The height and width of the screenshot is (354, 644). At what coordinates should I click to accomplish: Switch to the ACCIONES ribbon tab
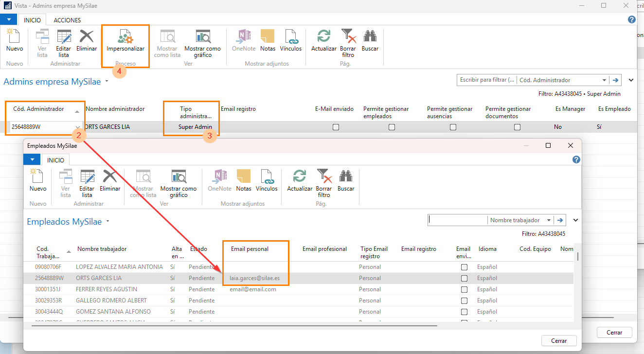[67, 20]
